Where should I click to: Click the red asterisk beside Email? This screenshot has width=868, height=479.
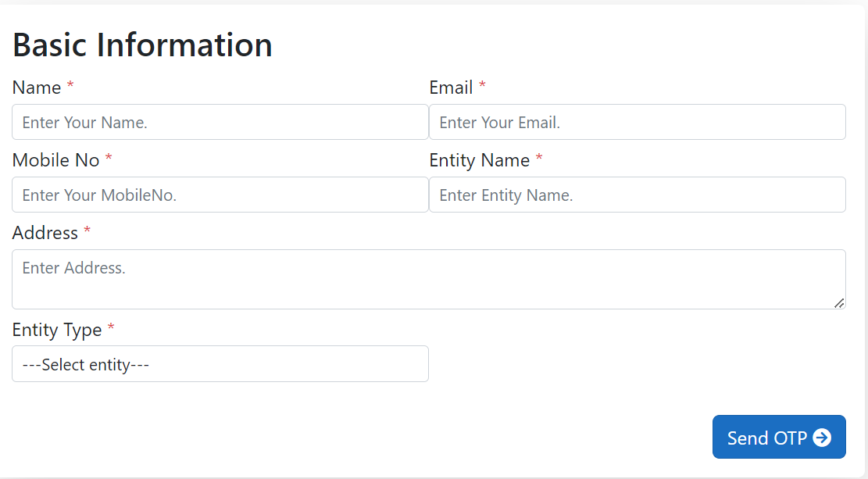(482, 84)
